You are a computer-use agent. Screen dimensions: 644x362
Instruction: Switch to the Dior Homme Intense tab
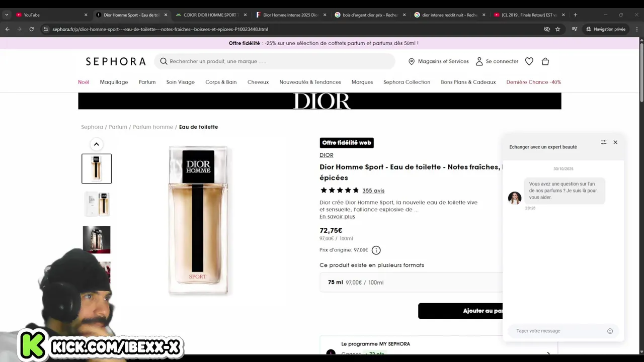(x=290, y=15)
